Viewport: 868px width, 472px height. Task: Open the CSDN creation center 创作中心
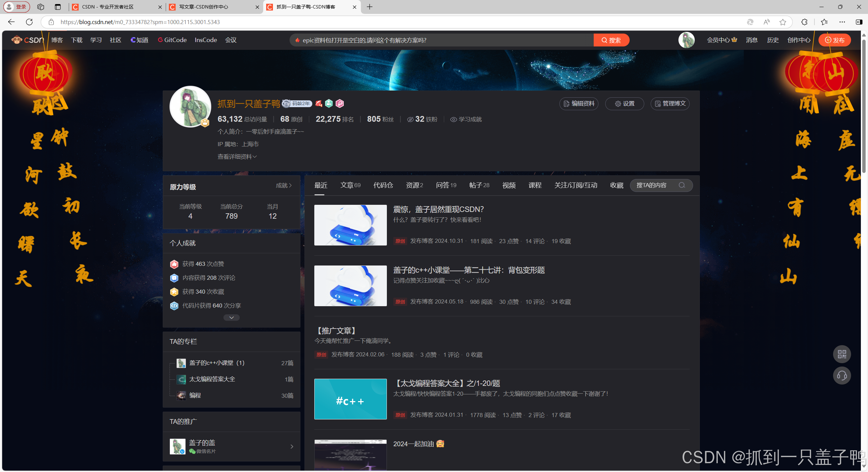(x=798, y=40)
